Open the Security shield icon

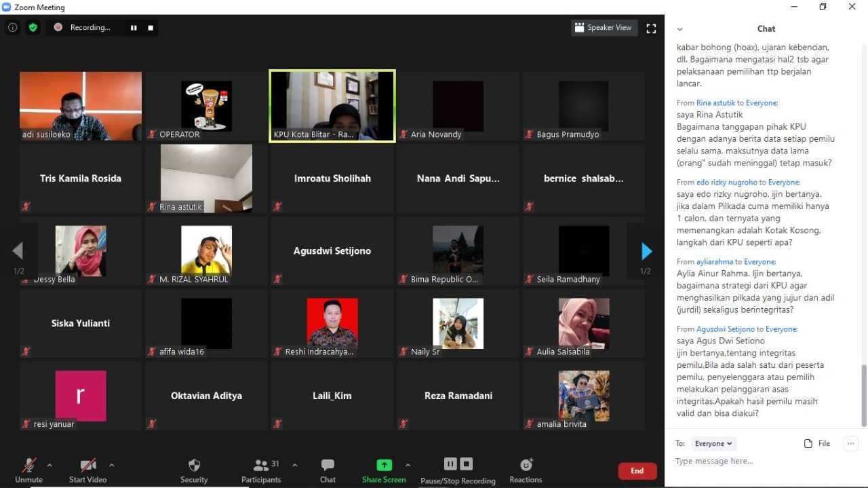194,466
